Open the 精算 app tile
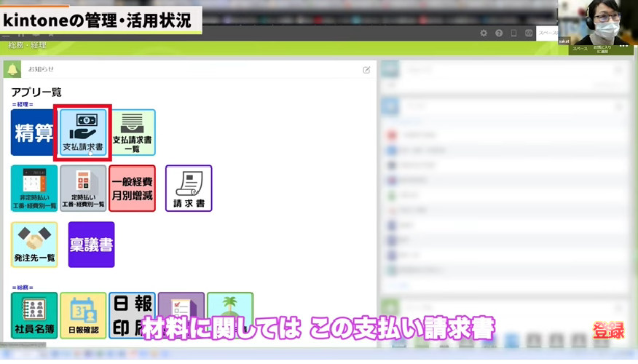638x364 pixels. coord(33,132)
